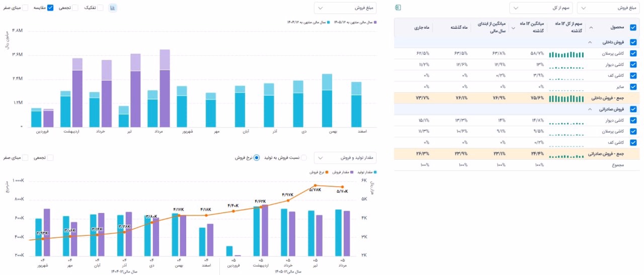The height and width of the screenshot is (275, 644).
Task: Collapse the فروش داخلی group
Action: [x=590, y=42]
